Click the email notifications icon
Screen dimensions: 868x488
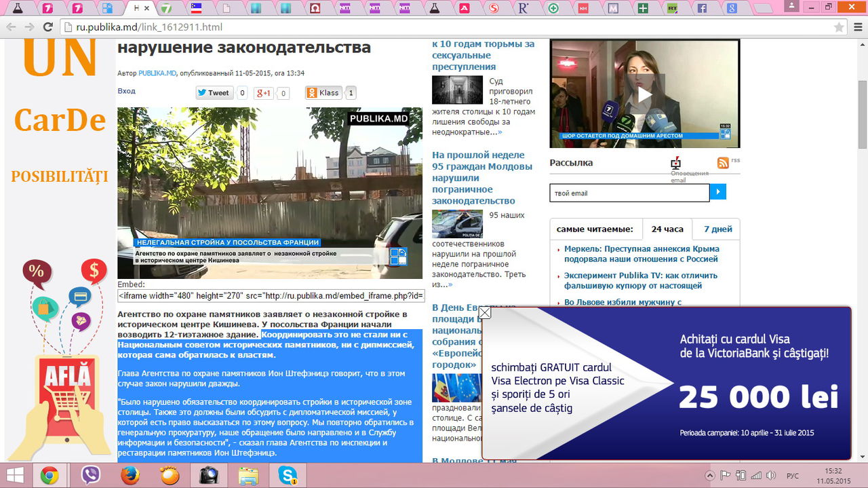[x=676, y=163]
